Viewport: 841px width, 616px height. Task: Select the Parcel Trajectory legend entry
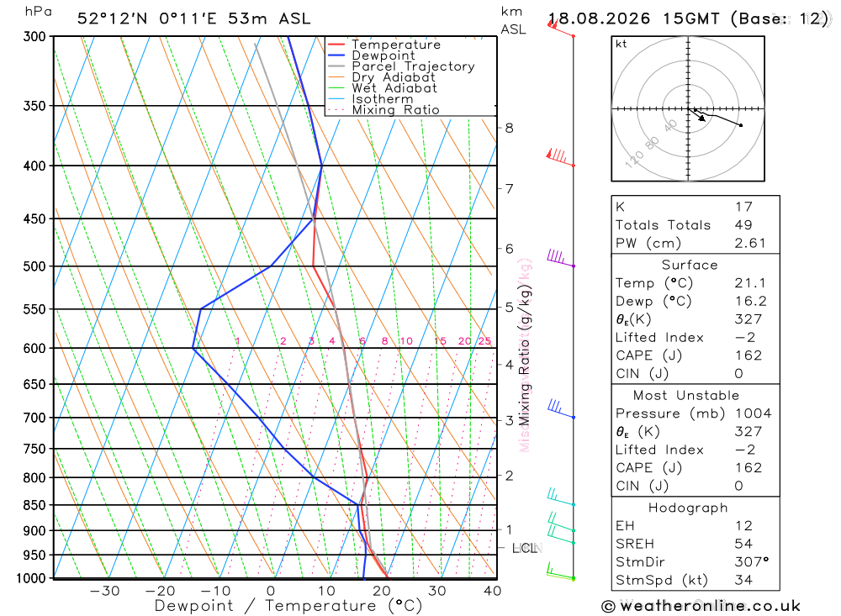tap(401, 66)
